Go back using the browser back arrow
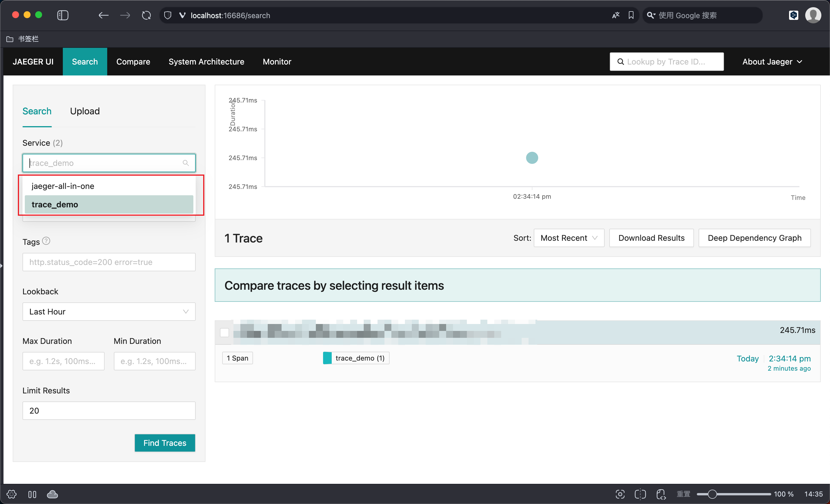830x504 pixels. [x=103, y=15]
